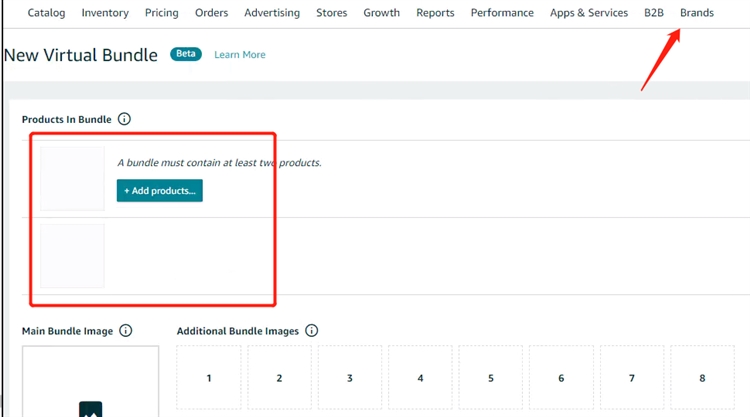
Task: Open the B2B navigation item
Action: coord(654,13)
